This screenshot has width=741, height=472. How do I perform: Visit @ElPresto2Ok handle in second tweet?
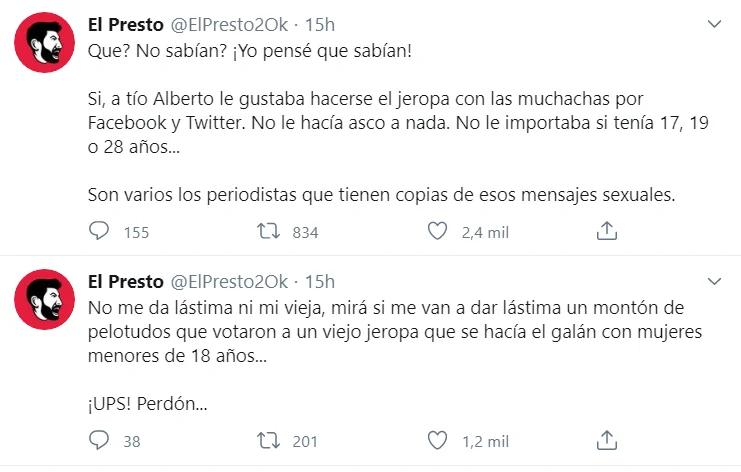[229, 282]
